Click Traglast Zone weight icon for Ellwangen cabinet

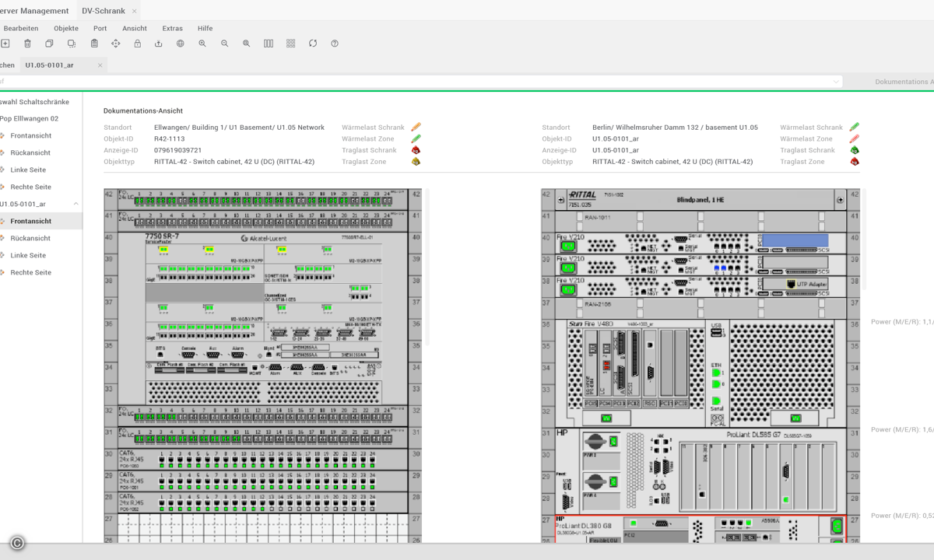click(416, 162)
